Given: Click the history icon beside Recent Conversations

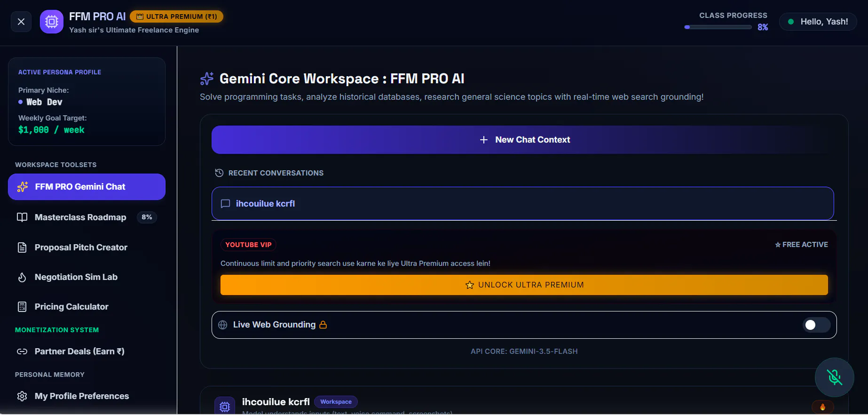Looking at the screenshot, I should tap(219, 173).
